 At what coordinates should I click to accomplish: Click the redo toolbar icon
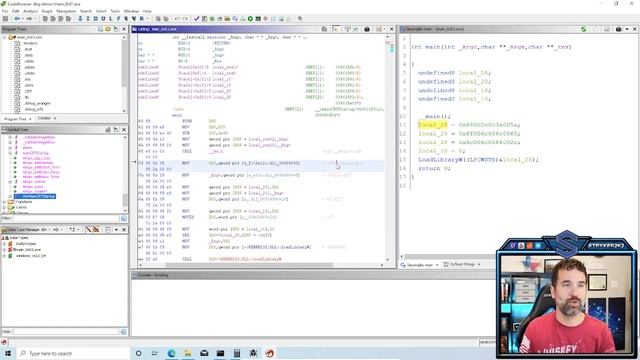coord(185,19)
